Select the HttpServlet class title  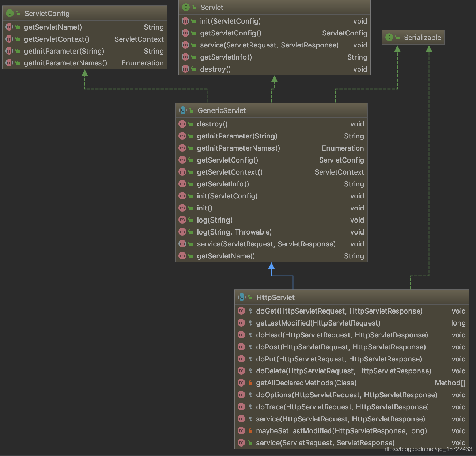276,297
